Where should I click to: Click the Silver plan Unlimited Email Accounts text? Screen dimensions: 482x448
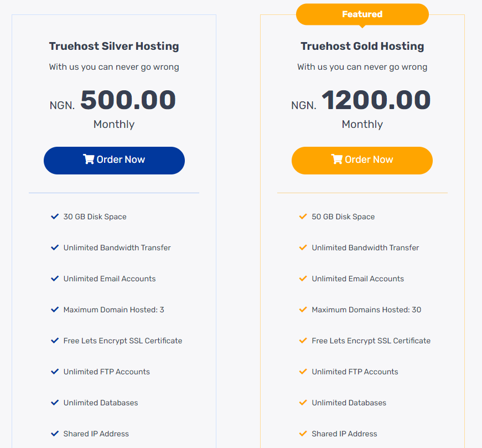pos(110,279)
